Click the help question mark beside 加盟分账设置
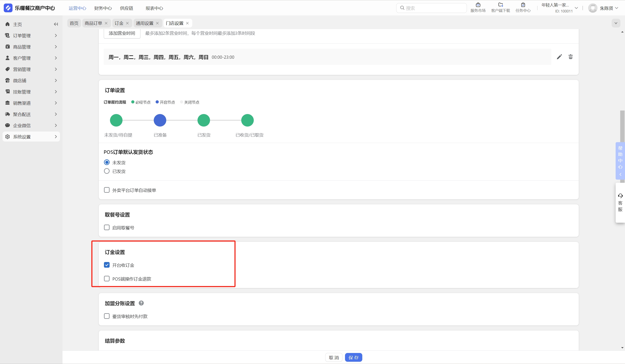 click(x=141, y=303)
